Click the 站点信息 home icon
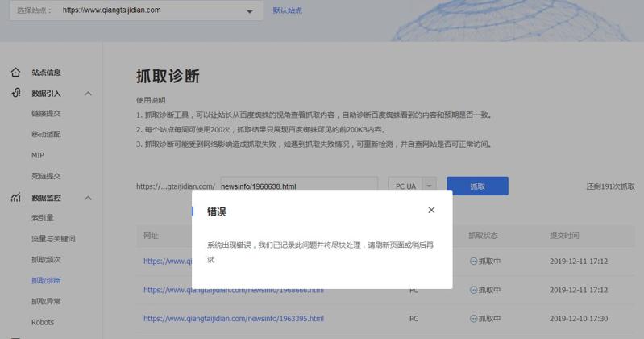644x339 pixels. point(15,73)
